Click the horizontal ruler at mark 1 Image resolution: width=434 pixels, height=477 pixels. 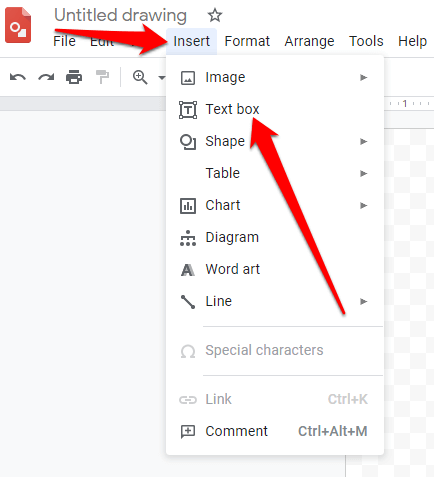[x=405, y=104]
